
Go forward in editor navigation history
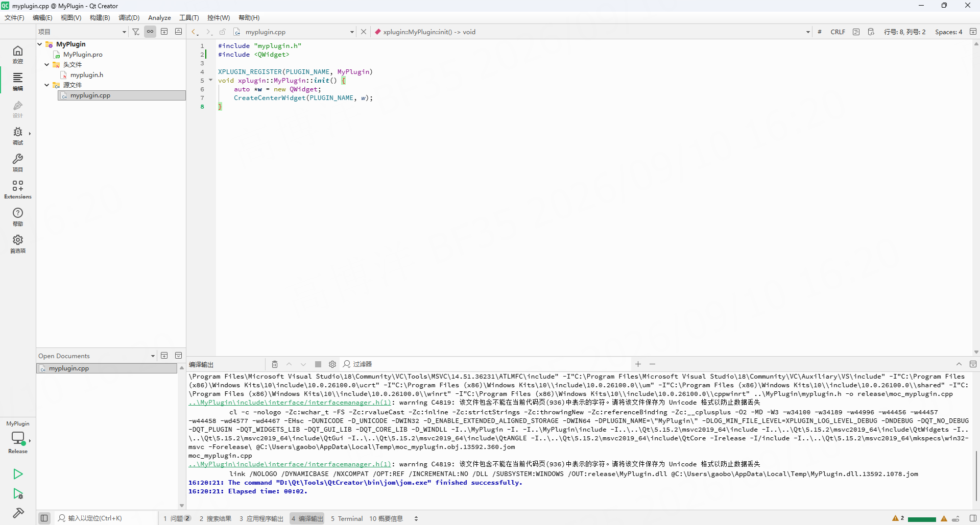click(208, 32)
